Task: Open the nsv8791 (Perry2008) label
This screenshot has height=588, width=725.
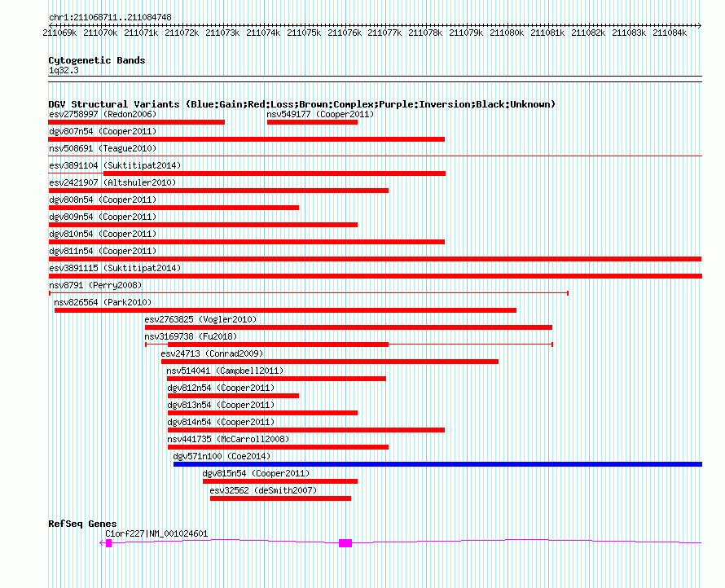Action: tap(95, 285)
